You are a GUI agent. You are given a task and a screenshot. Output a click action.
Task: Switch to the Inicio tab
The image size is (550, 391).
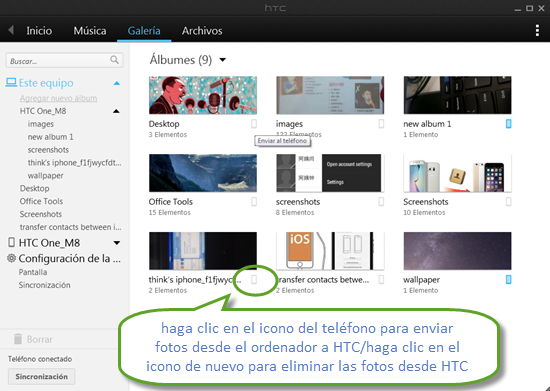click(39, 31)
